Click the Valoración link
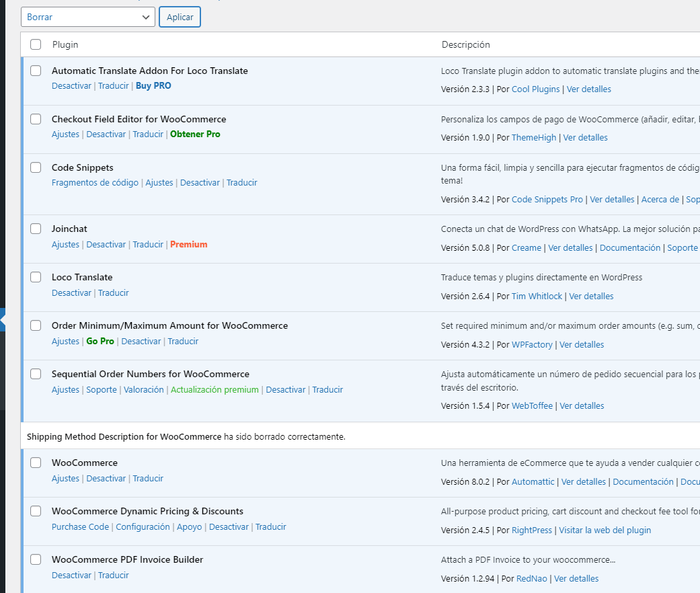 click(x=144, y=389)
